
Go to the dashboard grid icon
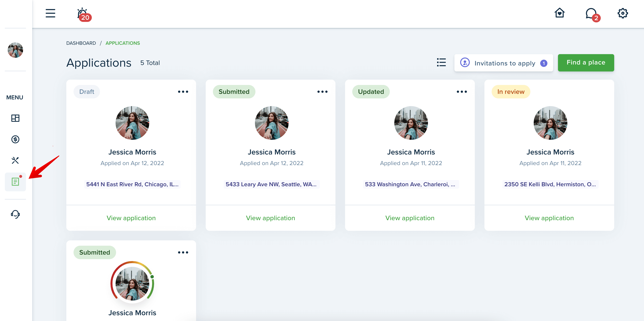tap(15, 118)
